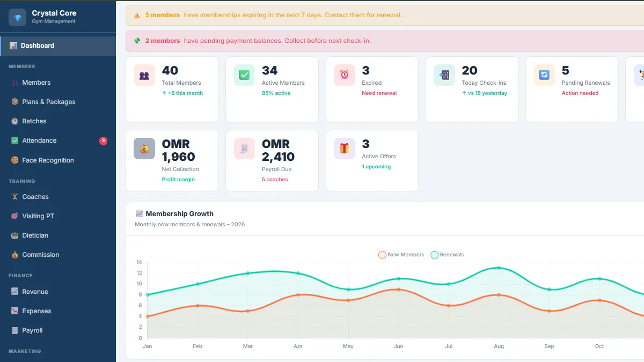Click the Dashboard chart icon in sidebar

(13, 46)
